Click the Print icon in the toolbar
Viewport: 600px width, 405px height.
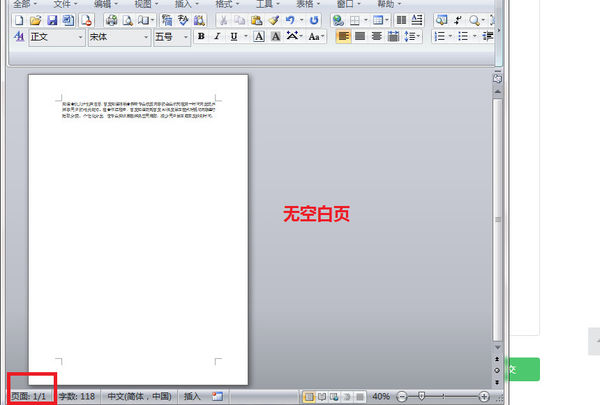(111, 20)
